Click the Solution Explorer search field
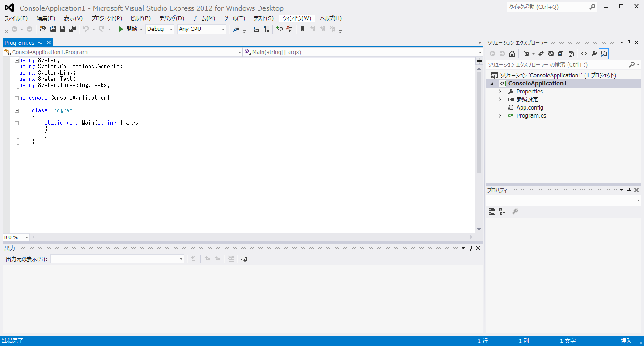The width and height of the screenshot is (644, 346). pyautogui.click(x=557, y=65)
